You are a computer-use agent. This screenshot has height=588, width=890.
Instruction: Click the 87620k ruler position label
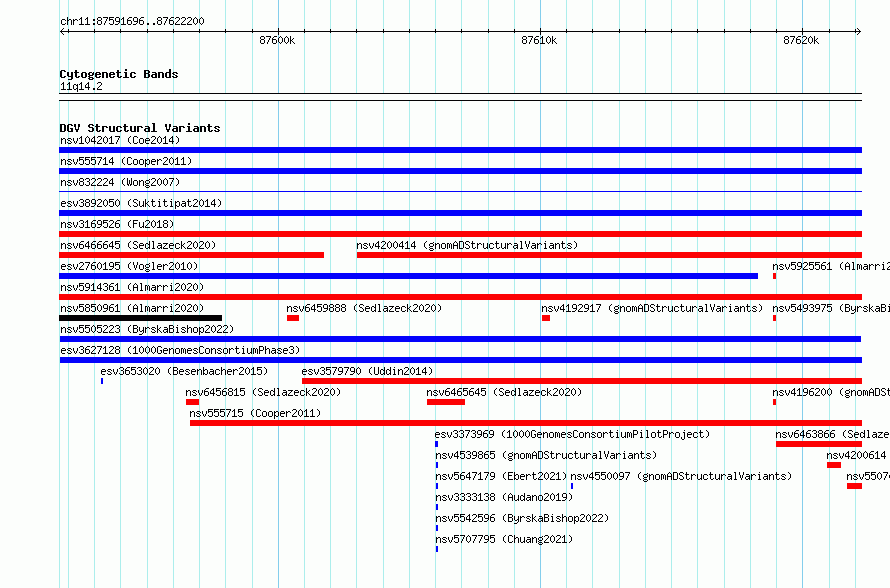pyautogui.click(x=801, y=40)
